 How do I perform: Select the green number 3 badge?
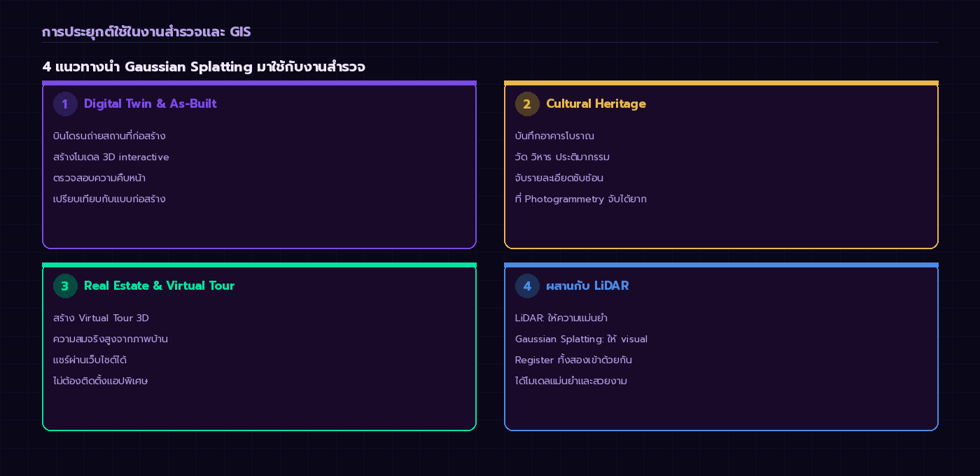point(65,286)
